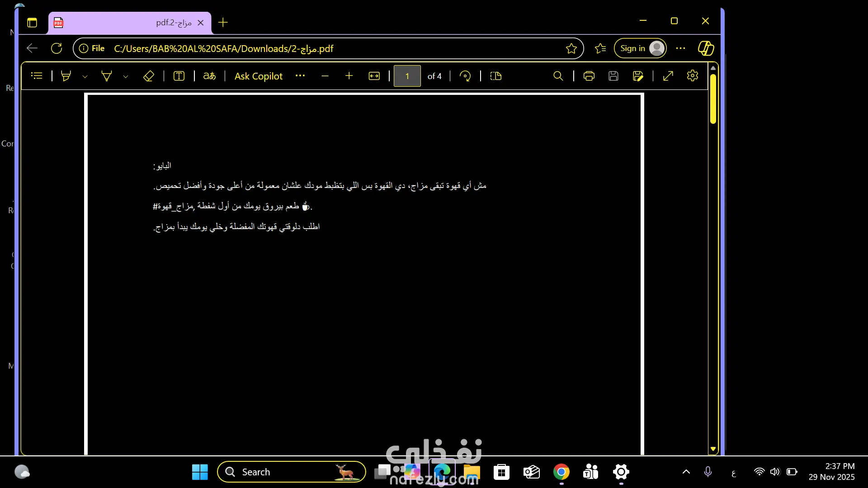Click the page number input field
868x488 pixels.
[407, 76]
